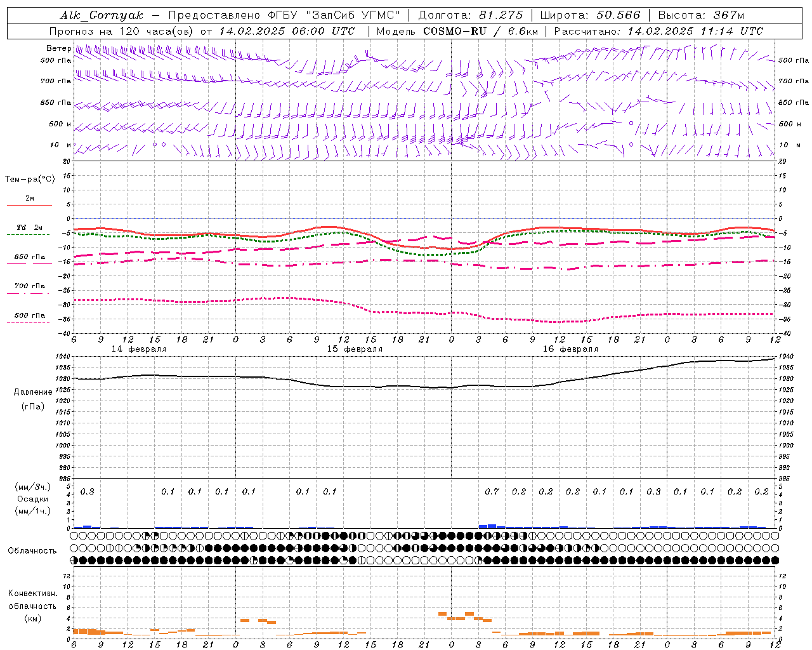Screen dimensions: 812x650
Task: Click the (гПа) unit under Давление
Action: pos(33,406)
